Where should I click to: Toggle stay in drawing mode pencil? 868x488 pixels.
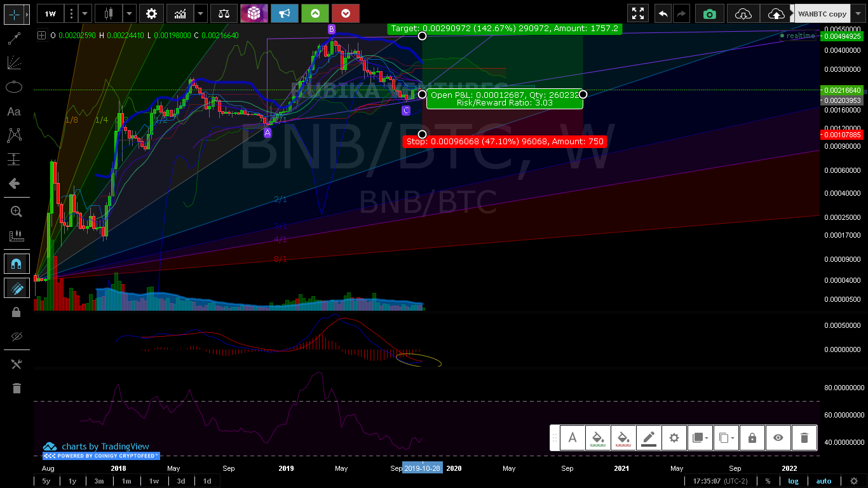[17, 288]
